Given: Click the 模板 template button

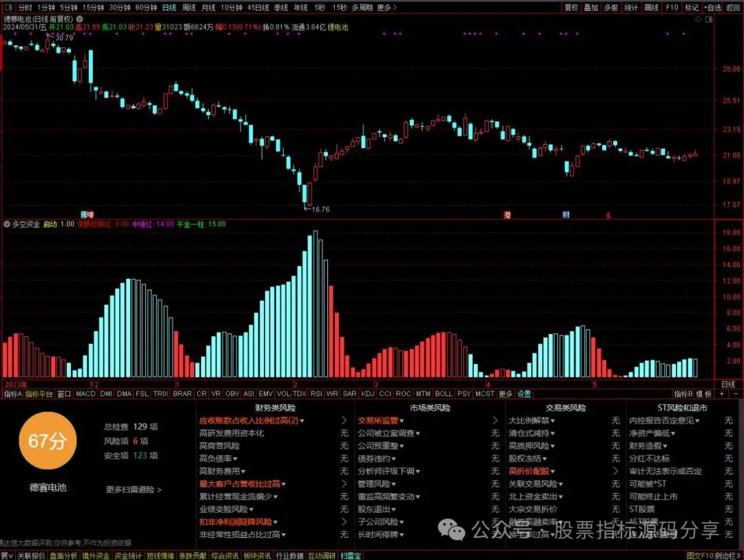Looking at the screenshot, I should (x=704, y=394).
